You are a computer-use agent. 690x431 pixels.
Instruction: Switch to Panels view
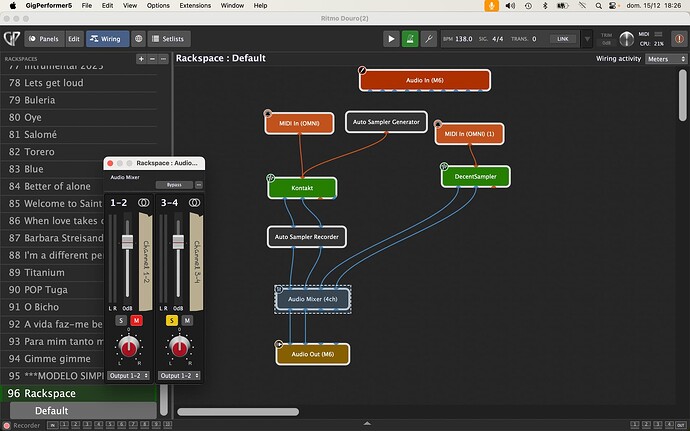coord(44,39)
